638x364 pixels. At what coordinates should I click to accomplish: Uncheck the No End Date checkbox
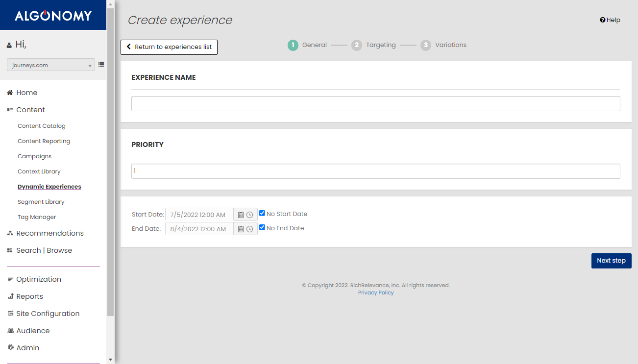point(262,227)
